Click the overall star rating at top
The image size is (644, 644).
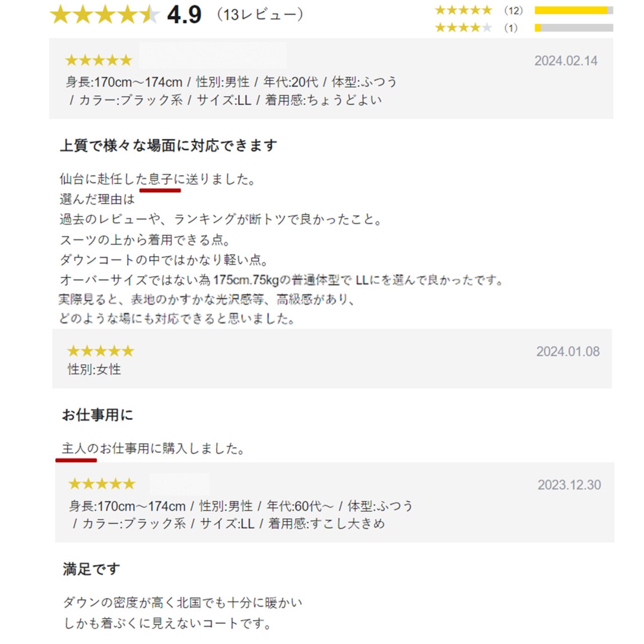tap(105, 15)
